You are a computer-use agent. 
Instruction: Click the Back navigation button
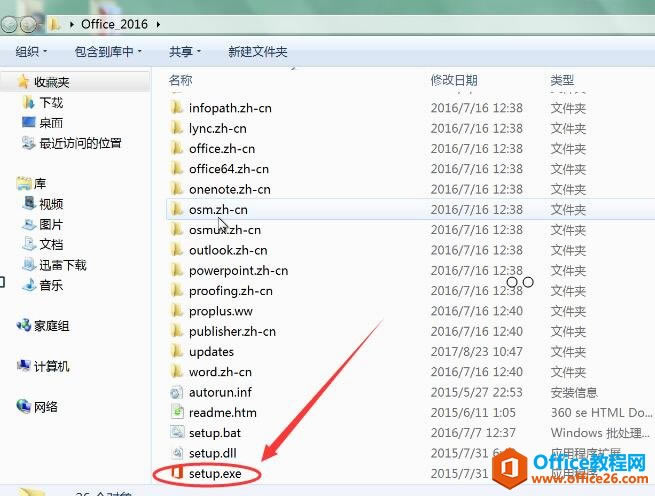(x=9, y=25)
